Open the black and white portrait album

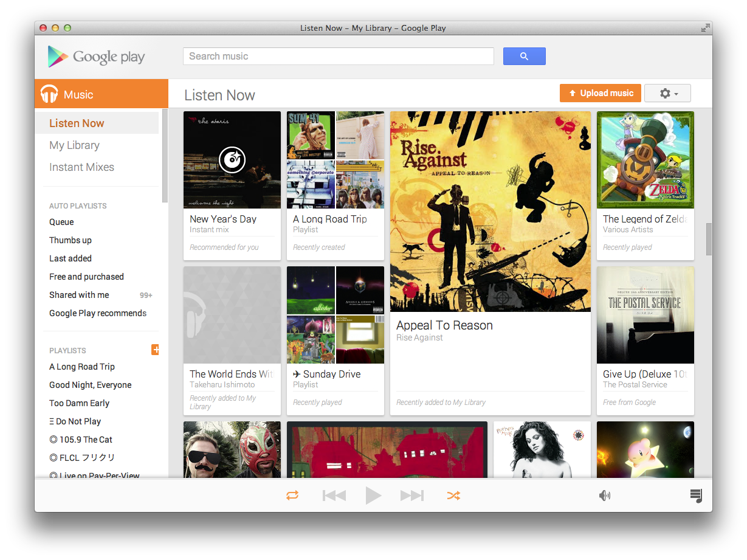pyautogui.click(x=542, y=449)
